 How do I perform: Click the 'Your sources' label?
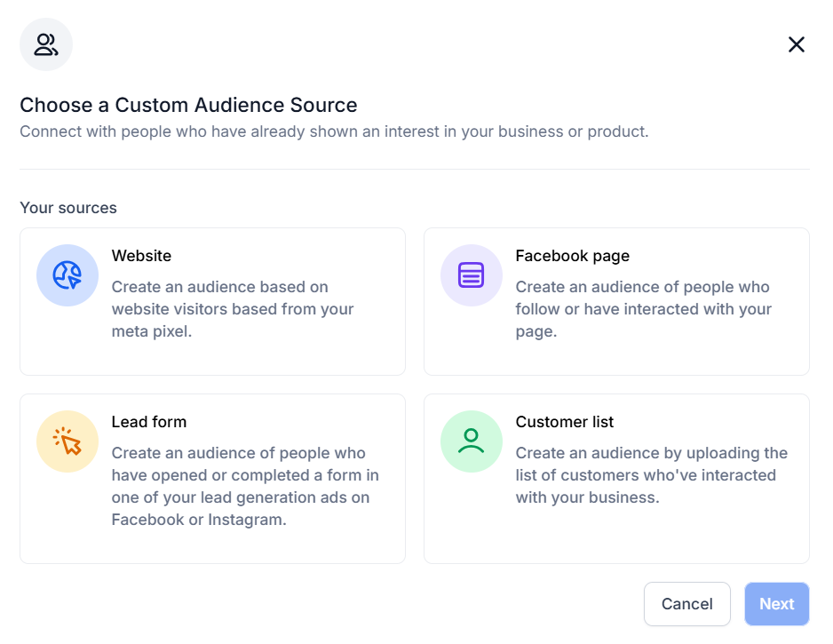click(x=68, y=208)
